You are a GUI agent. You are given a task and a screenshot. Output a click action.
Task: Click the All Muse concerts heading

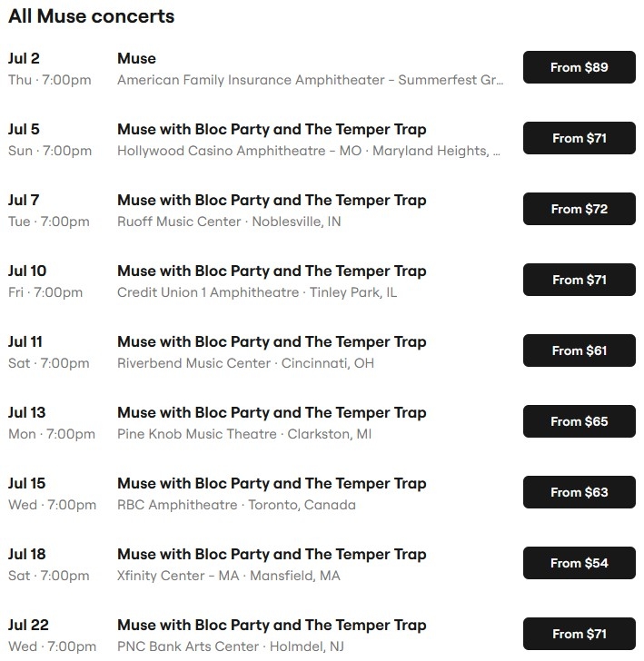91,16
